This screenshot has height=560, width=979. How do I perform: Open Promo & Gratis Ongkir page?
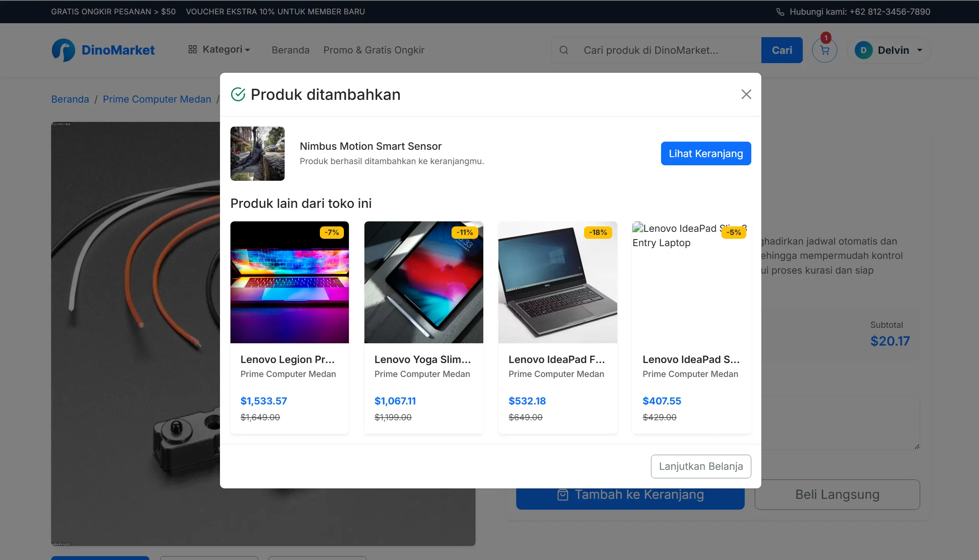(374, 50)
